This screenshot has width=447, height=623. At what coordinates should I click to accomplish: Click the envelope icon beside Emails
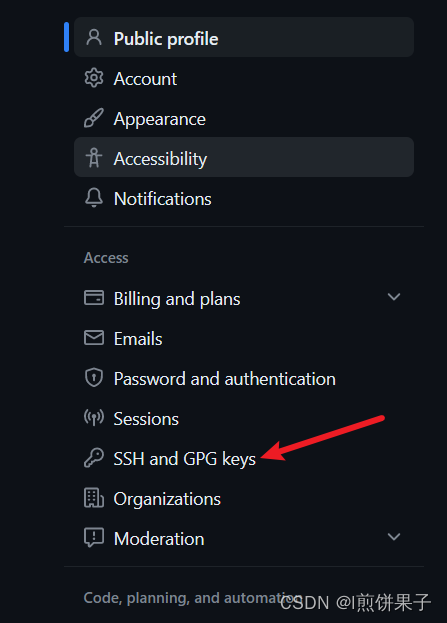(94, 338)
